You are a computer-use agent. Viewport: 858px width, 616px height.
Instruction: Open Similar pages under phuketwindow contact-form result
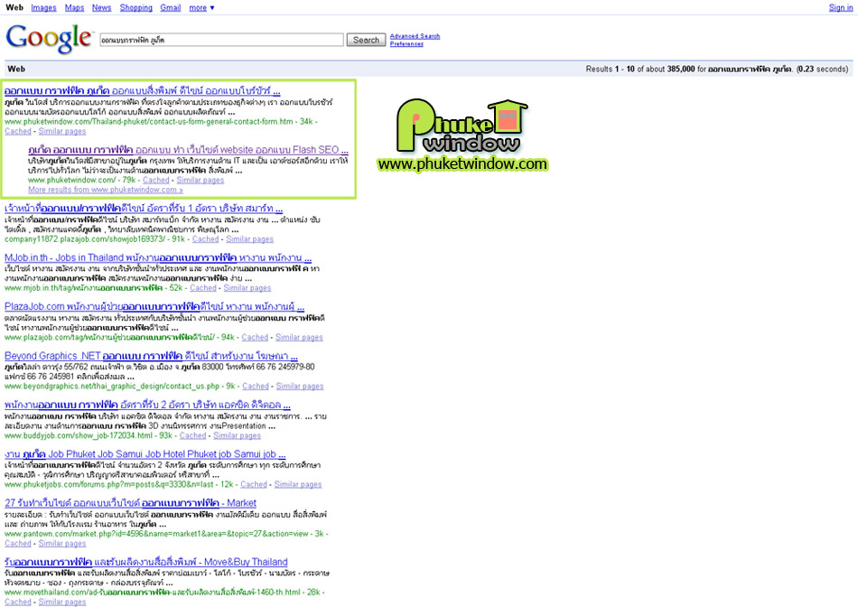[62, 131]
